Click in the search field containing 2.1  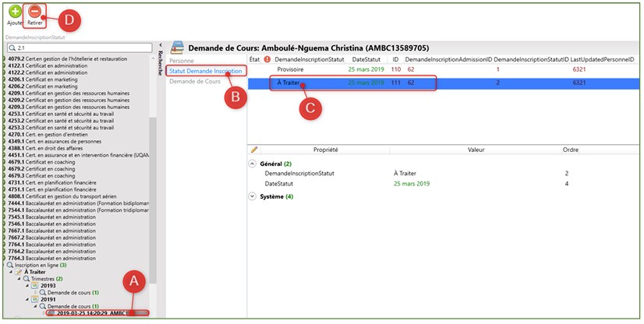tap(78, 48)
